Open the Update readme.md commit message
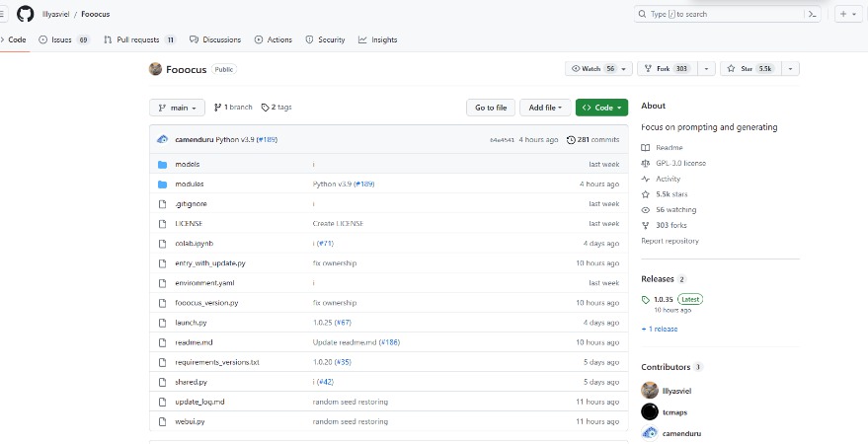 click(x=345, y=342)
